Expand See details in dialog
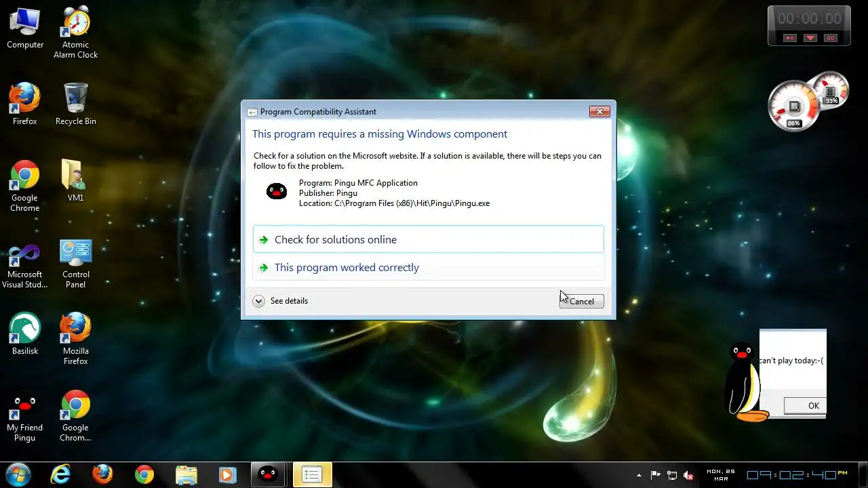868x488 pixels. click(280, 301)
